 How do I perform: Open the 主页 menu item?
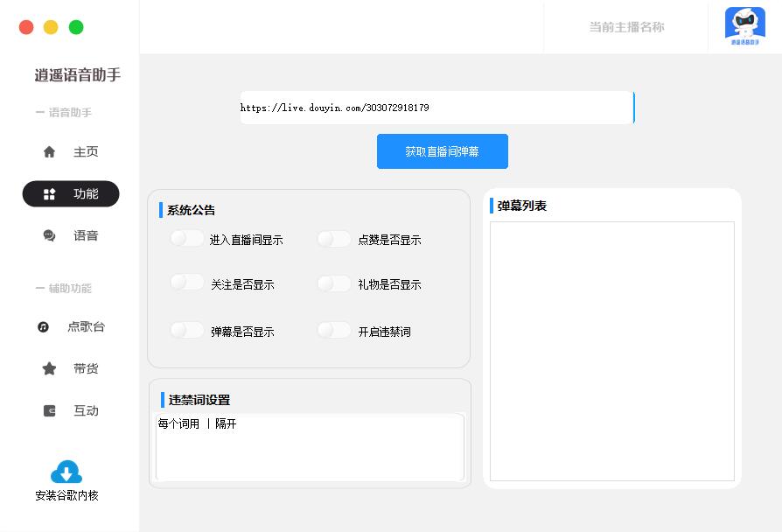tap(86, 152)
